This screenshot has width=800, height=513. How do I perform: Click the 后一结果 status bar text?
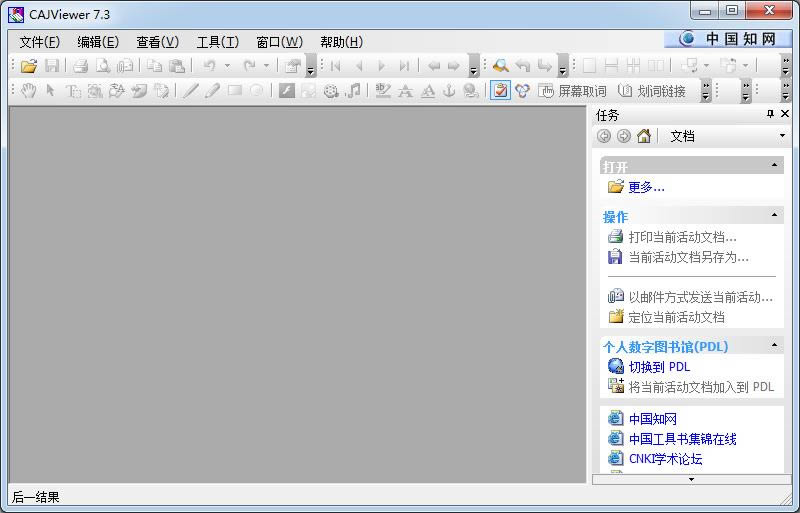[36, 497]
